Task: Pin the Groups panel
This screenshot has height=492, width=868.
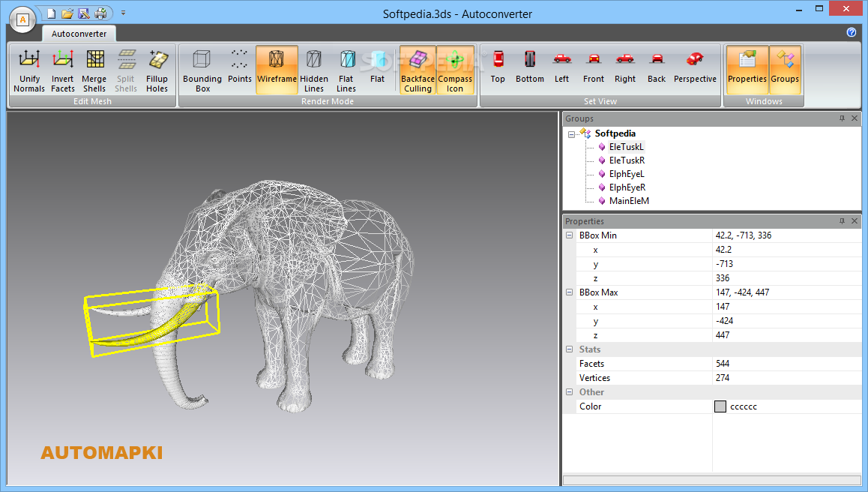Action: click(x=842, y=118)
